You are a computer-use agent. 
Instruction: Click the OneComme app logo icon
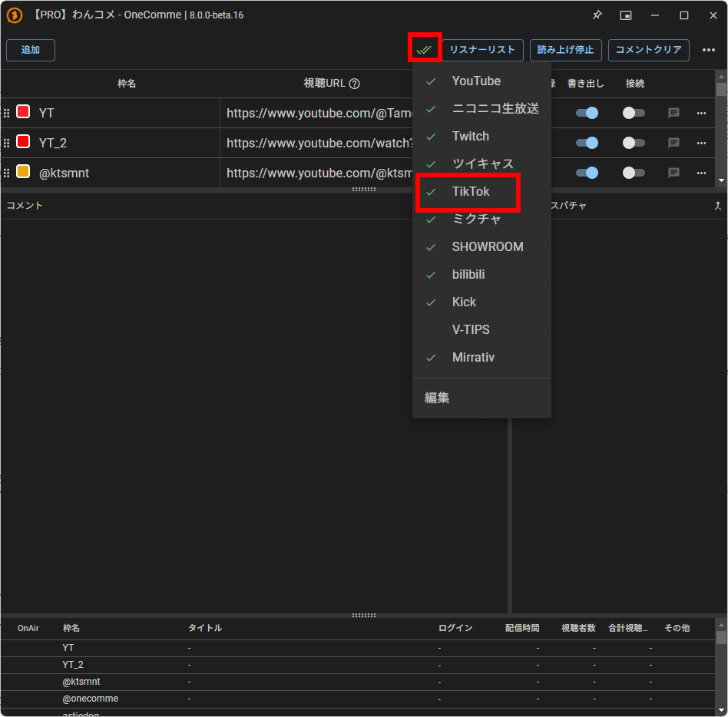(15, 15)
